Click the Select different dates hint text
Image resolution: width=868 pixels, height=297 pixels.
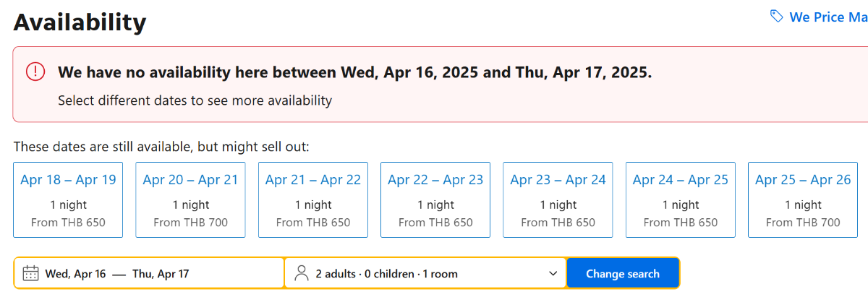pos(195,100)
